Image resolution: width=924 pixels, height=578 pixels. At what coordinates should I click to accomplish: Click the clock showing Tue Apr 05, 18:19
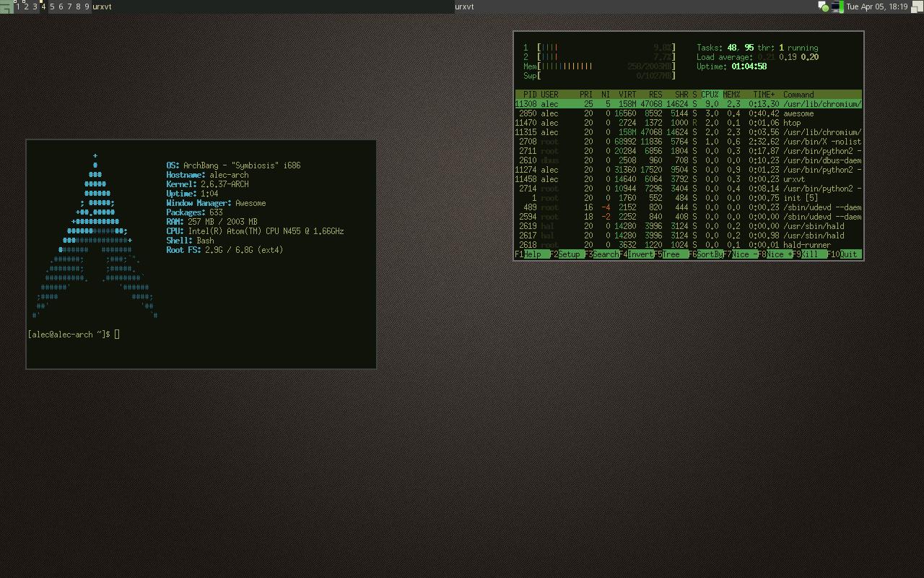877,7
